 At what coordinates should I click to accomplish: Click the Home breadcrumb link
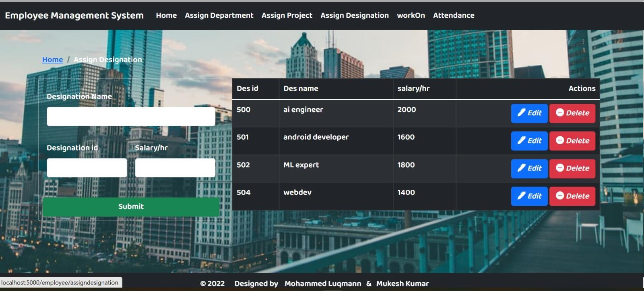point(52,59)
